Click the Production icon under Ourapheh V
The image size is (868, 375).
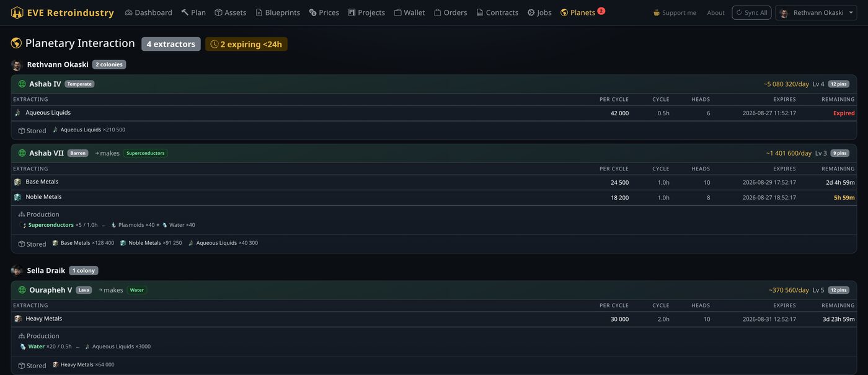coord(22,336)
